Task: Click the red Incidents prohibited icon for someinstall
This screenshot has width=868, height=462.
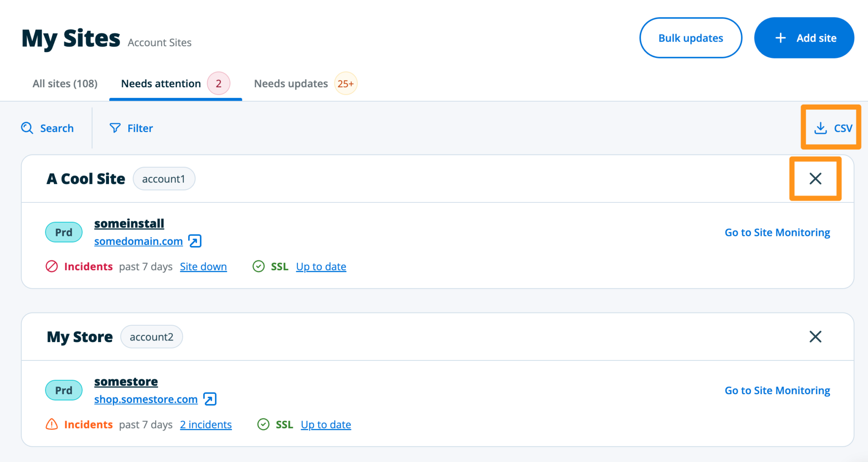Action: (x=52, y=266)
